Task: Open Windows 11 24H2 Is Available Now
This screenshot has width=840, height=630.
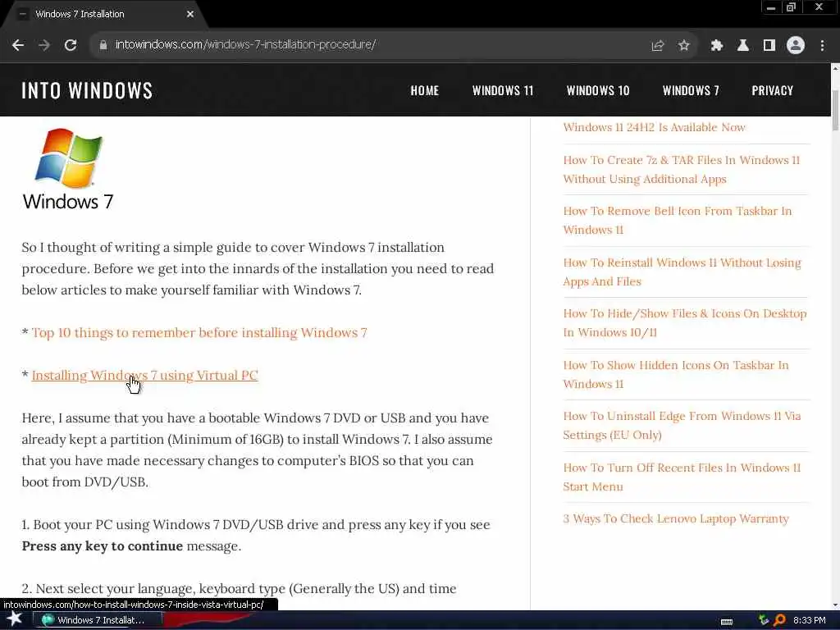Action: pyautogui.click(x=654, y=127)
